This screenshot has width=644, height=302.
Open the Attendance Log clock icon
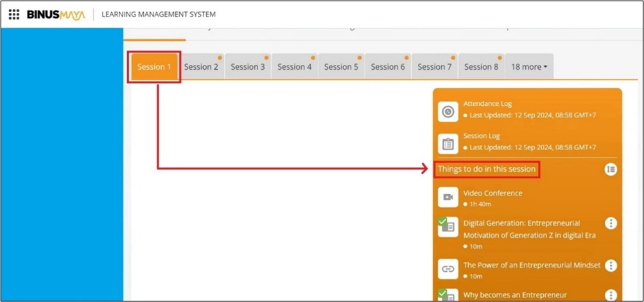tap(448, 112)
